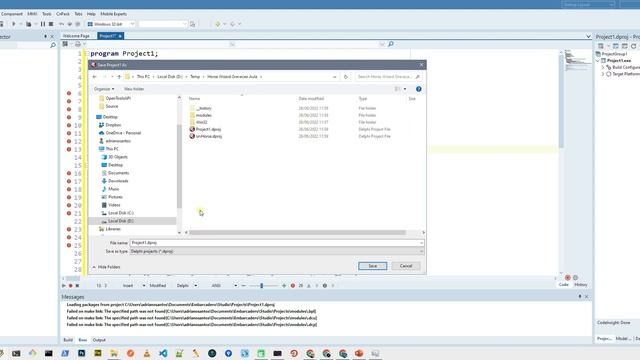Click the editor toolbar print icon
The width and height of the screenshot is (640, 360).
(78, 44)
